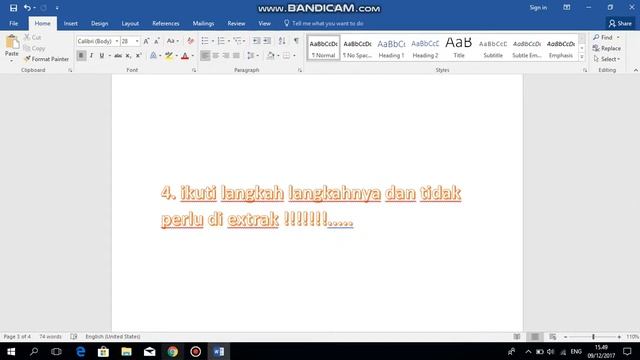The width and height of the screenshot is (640, 360).
Task: Open Text Effects and Typography
Action: click(153, 56)
